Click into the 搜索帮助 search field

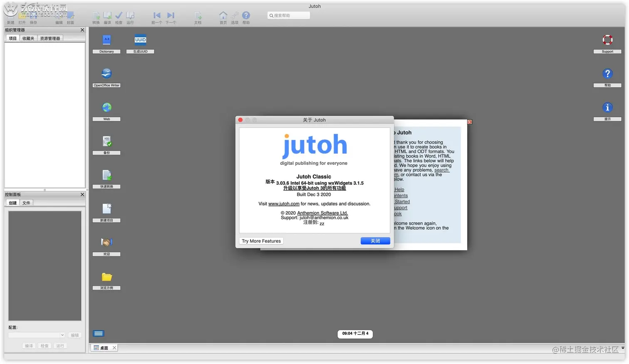(x=289, y=15)
